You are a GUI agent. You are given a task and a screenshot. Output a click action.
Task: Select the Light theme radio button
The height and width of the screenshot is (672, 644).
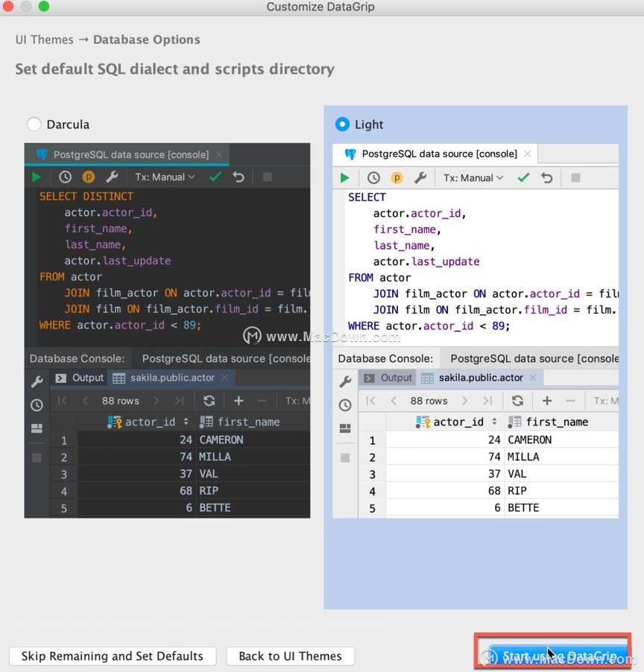[x=342, y=124]
